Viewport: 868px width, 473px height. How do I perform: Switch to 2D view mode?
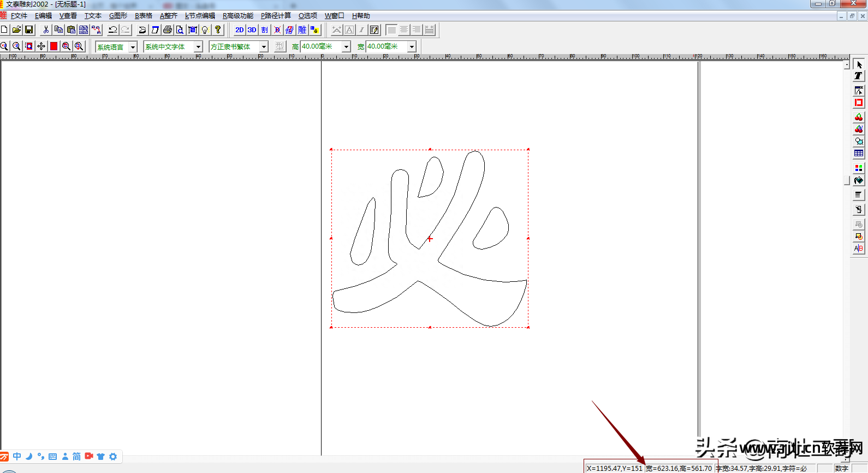pyautogui.click(x=239, y=30)
